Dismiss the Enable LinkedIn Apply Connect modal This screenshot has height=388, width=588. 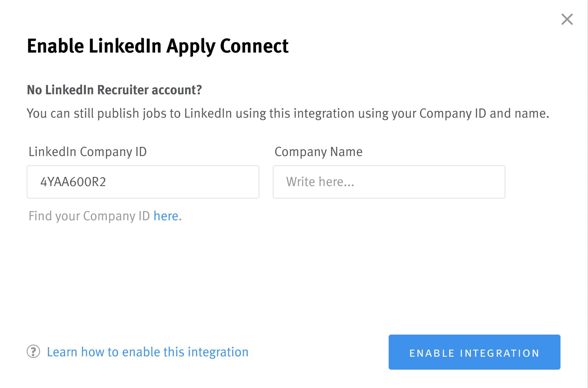(x=567, y=19)
